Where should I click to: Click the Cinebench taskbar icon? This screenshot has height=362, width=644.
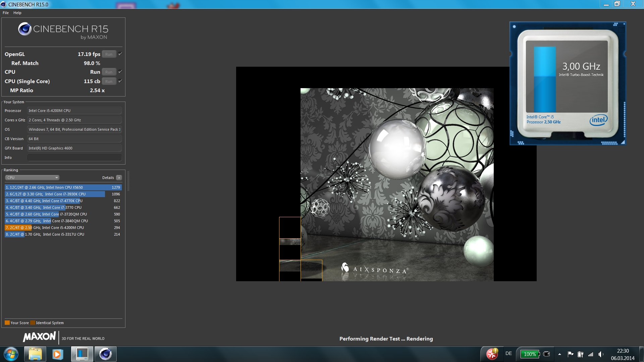tap(106, 354)
